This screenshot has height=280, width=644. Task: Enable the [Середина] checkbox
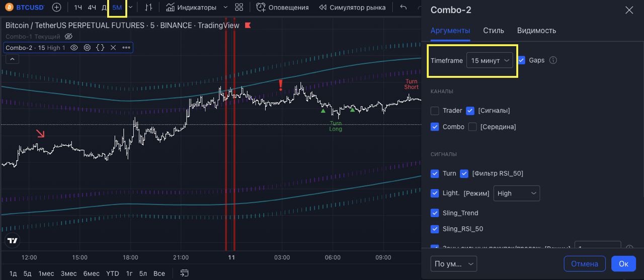pyautogui.click(x=472, y=127)
